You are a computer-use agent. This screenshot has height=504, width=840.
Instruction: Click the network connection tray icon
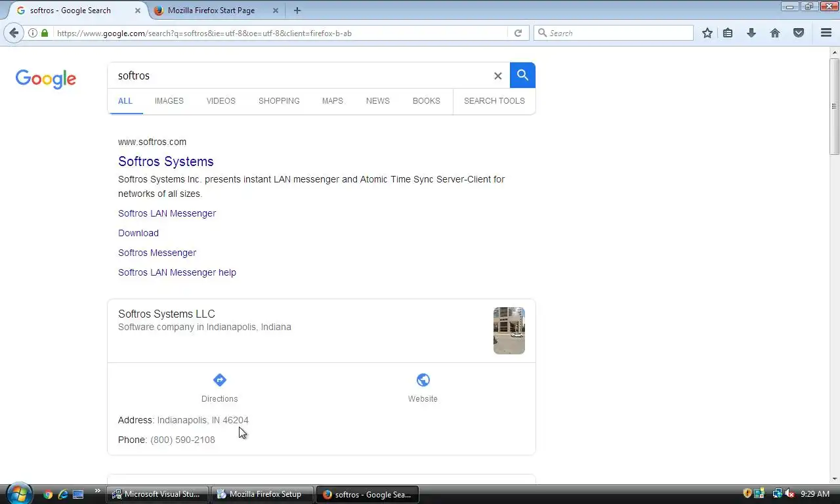click(x=777, y=493)
